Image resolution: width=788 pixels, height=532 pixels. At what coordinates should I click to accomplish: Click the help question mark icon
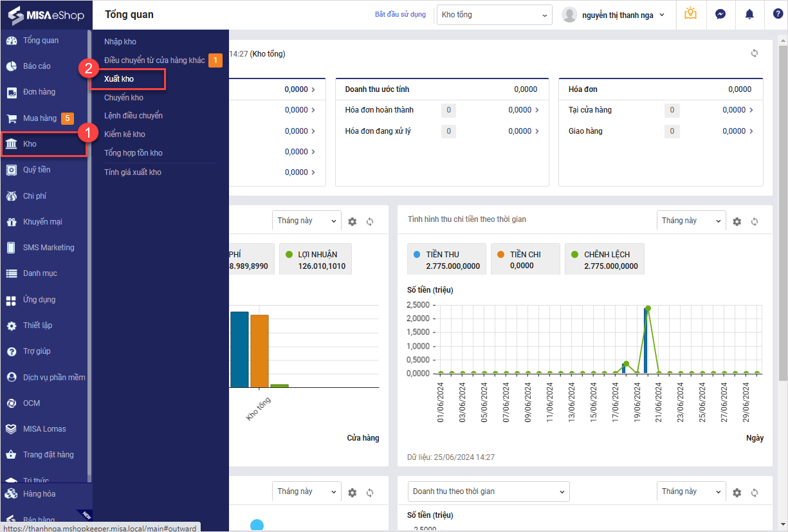[x=778, y=14]
